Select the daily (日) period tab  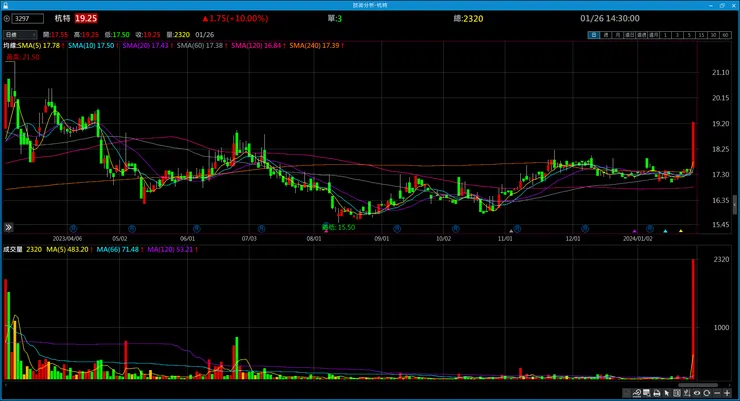(x=594, y=35)
